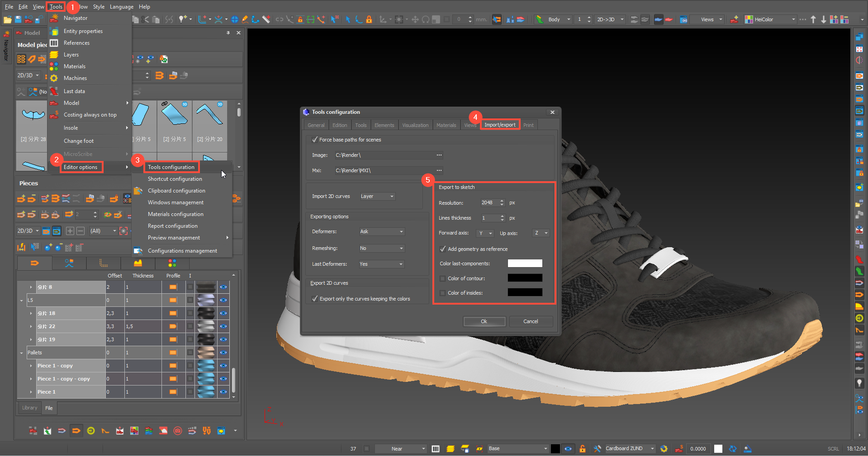Image resolution: width=868 pixels, height=456 pixels.
Task: Toggle visibility eye for 分片 8 row
Action: click(x=223, y=287)
